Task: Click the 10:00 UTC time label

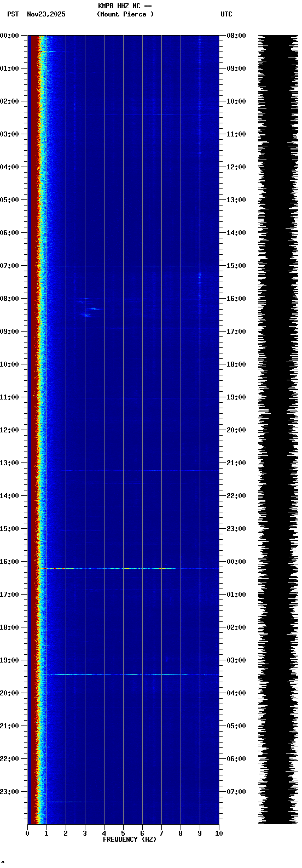Action: point(236,101)
